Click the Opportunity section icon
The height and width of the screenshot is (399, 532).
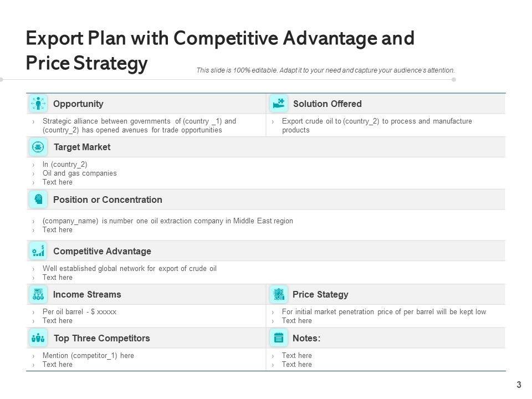pyautogui.click(x=38, y=104)
